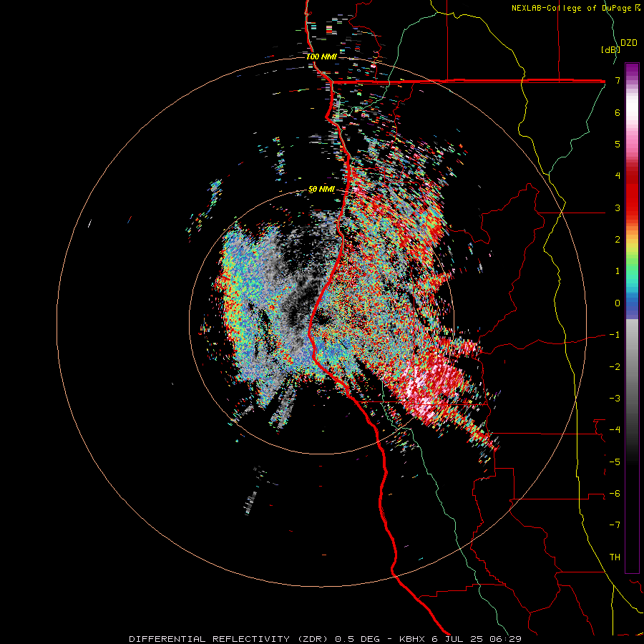Select the -5 value on the color scale
Viewport: 644px width, 644px height.
tap(615, 462)
